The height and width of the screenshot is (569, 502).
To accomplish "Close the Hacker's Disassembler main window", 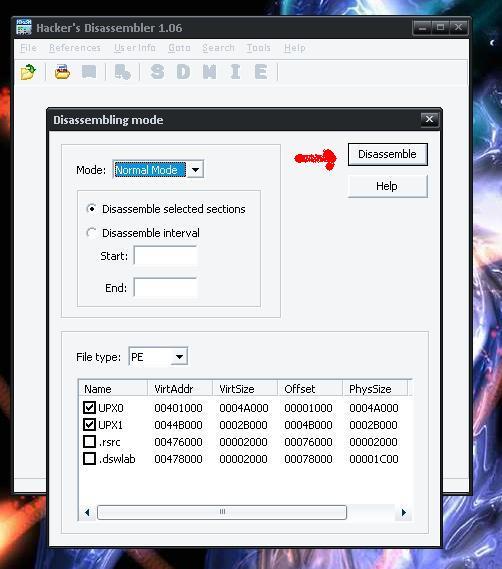I will pyautogui.click(x=458, y=28).
